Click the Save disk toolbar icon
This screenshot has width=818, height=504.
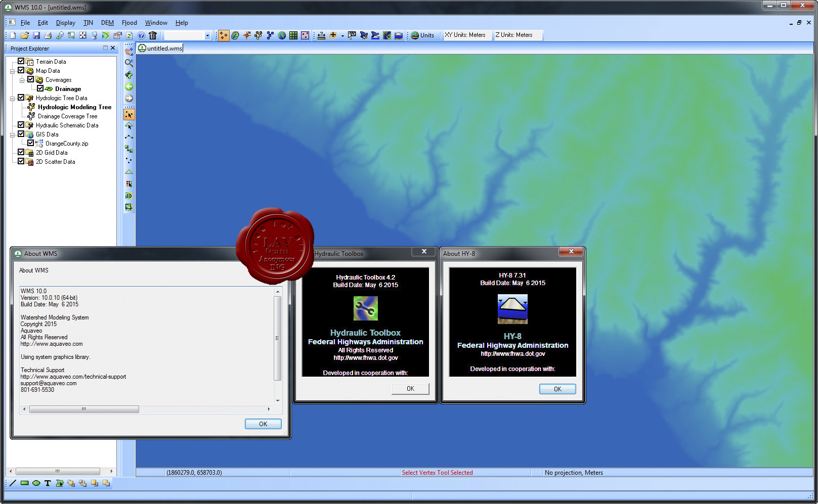click(36, 35)
